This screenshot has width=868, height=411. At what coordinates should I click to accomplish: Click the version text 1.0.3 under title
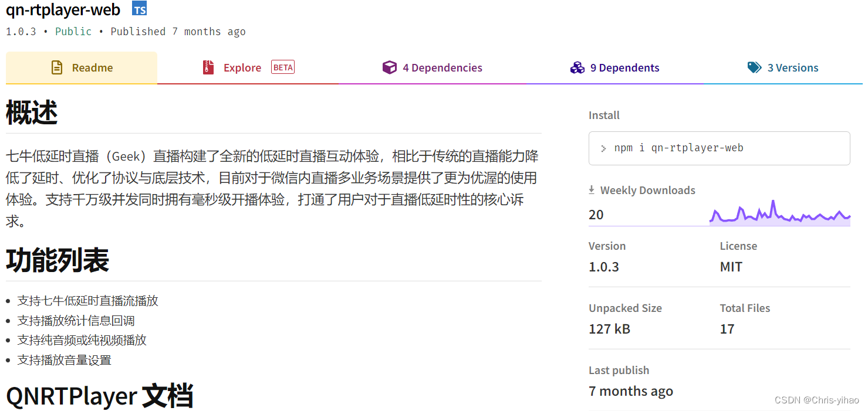click(x=21, y=32)
